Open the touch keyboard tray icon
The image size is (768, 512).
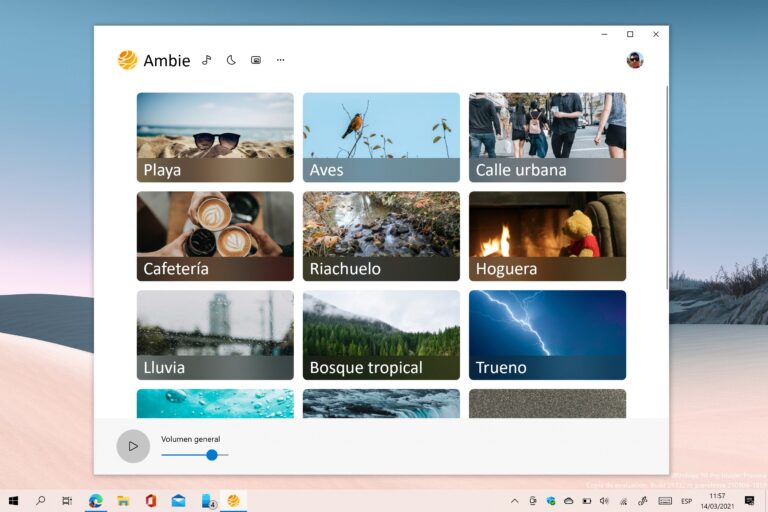[665, 501]
